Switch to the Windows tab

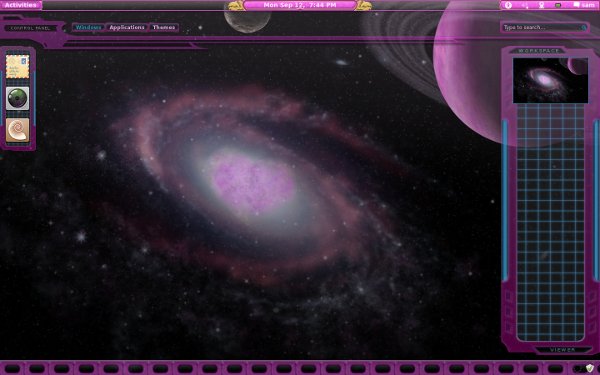(x=88, y=27)
